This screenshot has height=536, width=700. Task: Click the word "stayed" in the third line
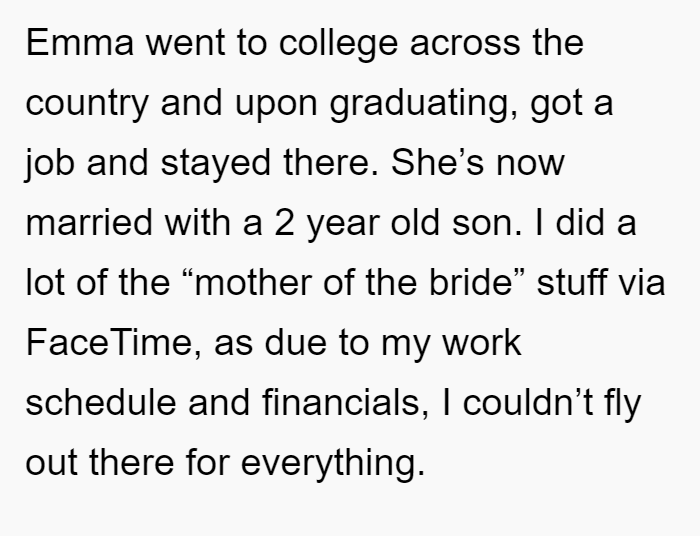point(216,164)
